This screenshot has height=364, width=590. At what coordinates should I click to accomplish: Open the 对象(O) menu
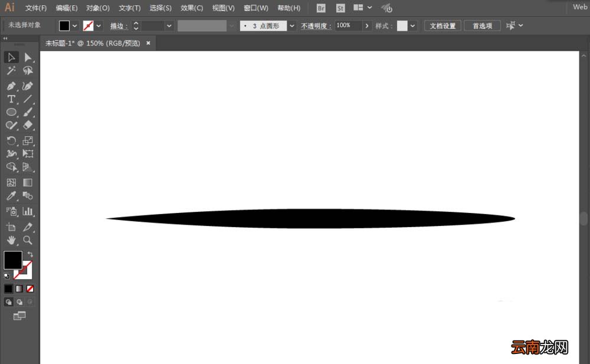98,8
